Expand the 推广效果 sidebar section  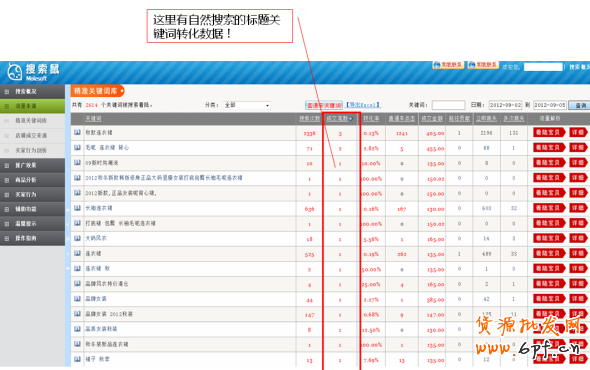32,165
